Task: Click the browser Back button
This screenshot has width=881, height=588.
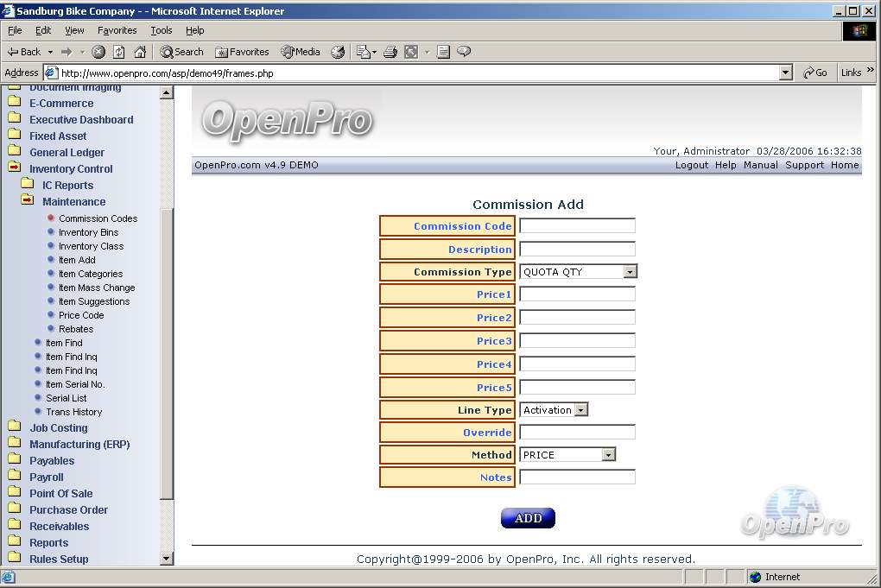Action: pyautogui.click(x=24, y=52)
